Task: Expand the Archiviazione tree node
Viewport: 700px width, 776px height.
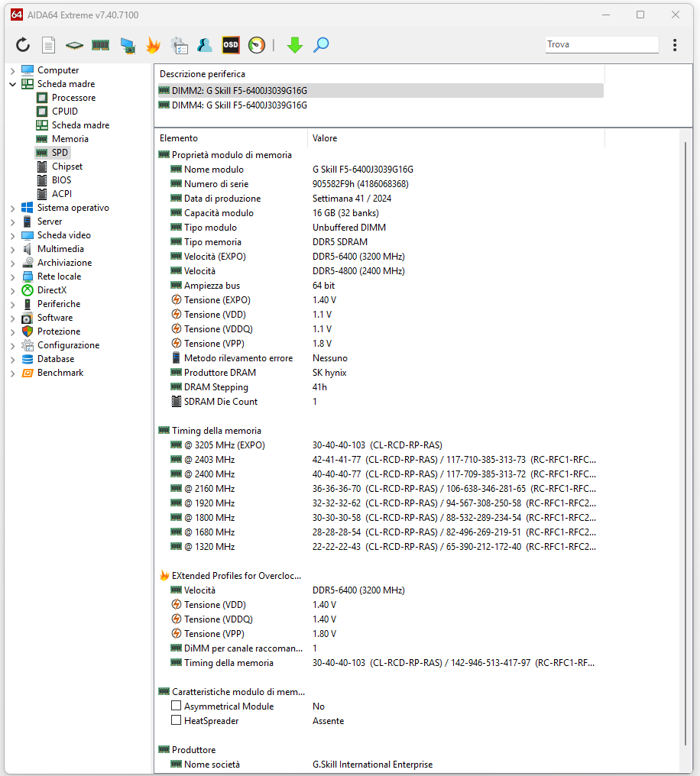Action: click(x=13, y=264)
